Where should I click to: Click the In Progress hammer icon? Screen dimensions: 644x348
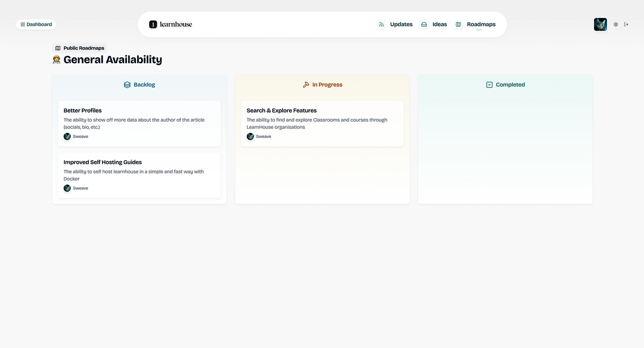[x=306, y=85]
